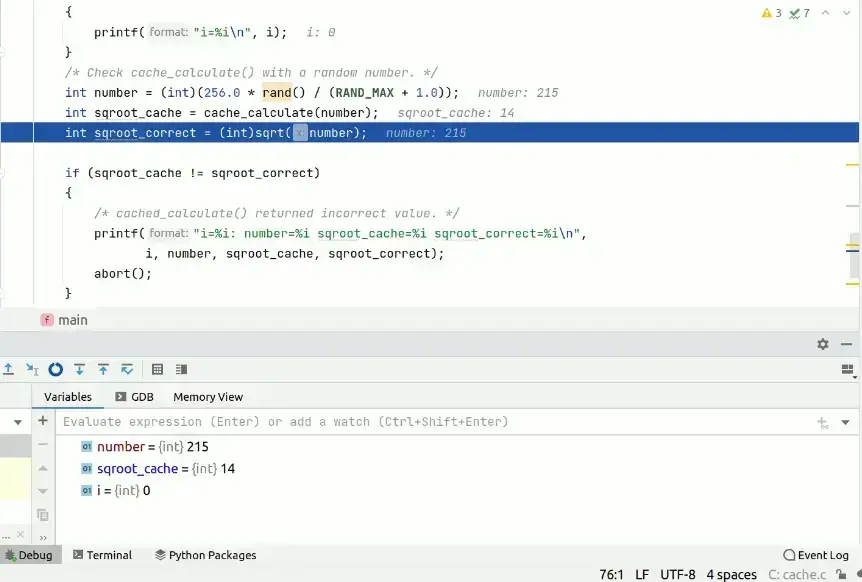Hide the debug tool window

click(846, 344)
